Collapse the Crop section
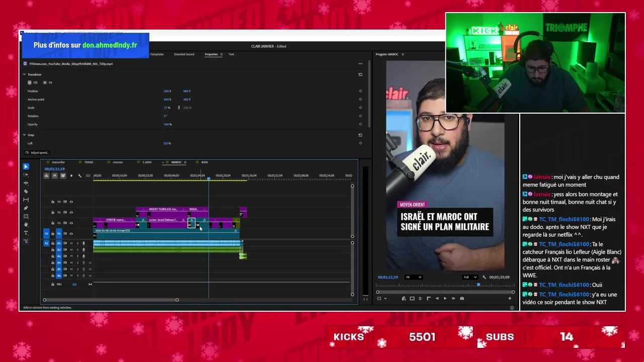Image resolution: width=644 pixels, height=362 pixels. pyautogui.click(x=24, y=135)
